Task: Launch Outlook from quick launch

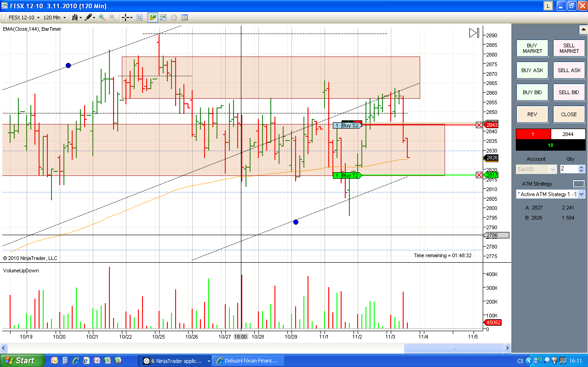Action: point(55,361)
